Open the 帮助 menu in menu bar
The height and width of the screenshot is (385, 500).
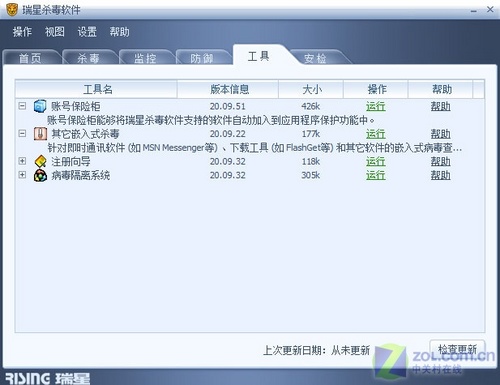(x=119, y=32)
